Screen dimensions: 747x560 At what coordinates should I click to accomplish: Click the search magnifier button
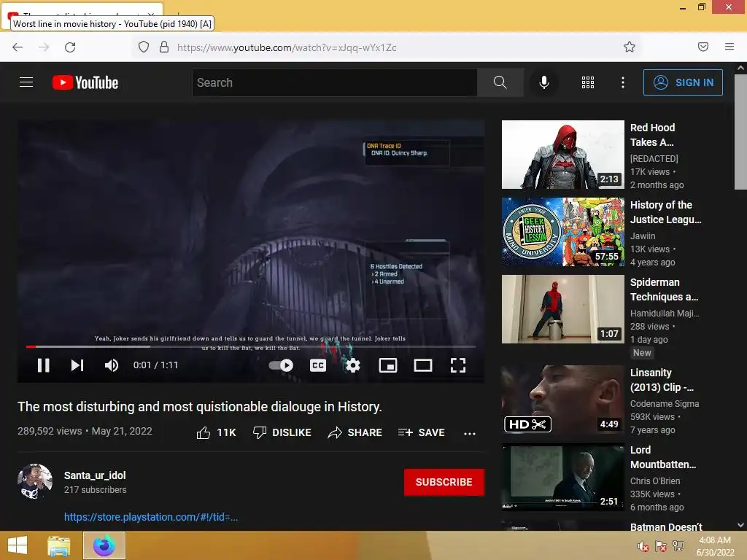point(500,82)
